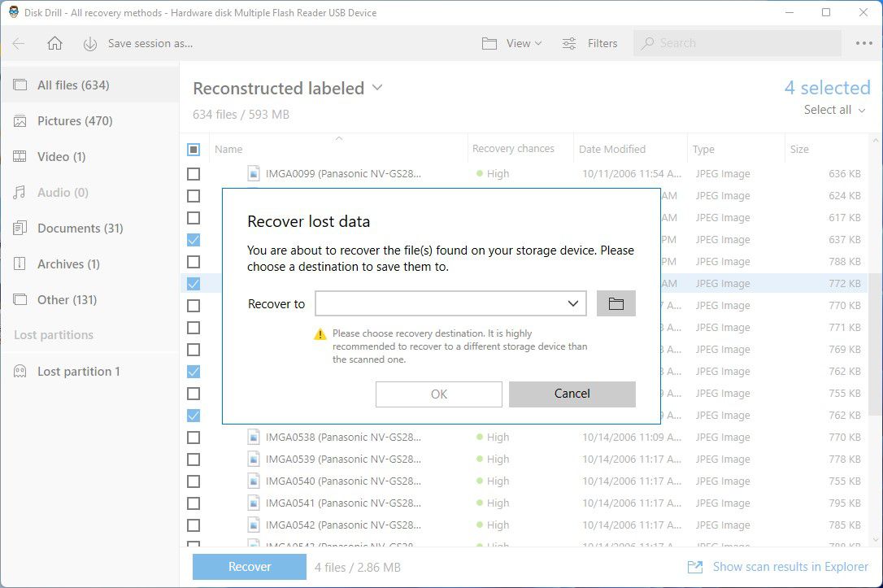This screenshot has height=588, width=883.
Task: Open the Recover to destination combo box
Action: click(450, 303)
